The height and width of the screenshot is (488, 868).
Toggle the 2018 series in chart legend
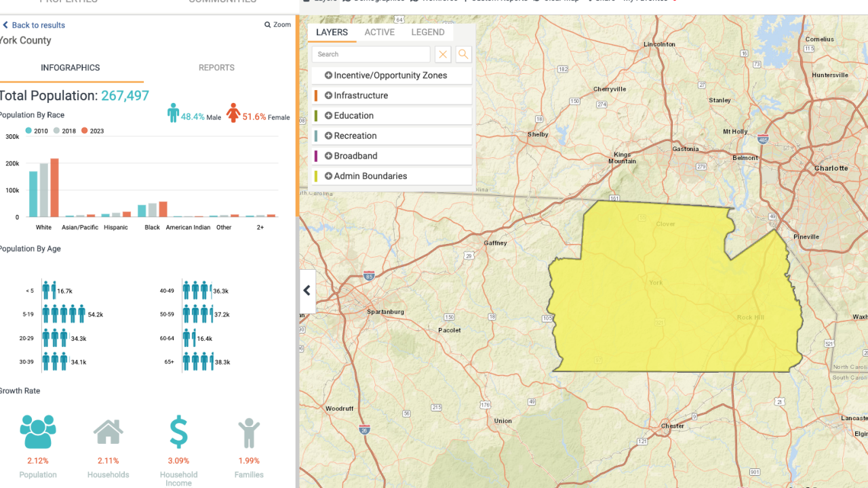pos(64,131)
